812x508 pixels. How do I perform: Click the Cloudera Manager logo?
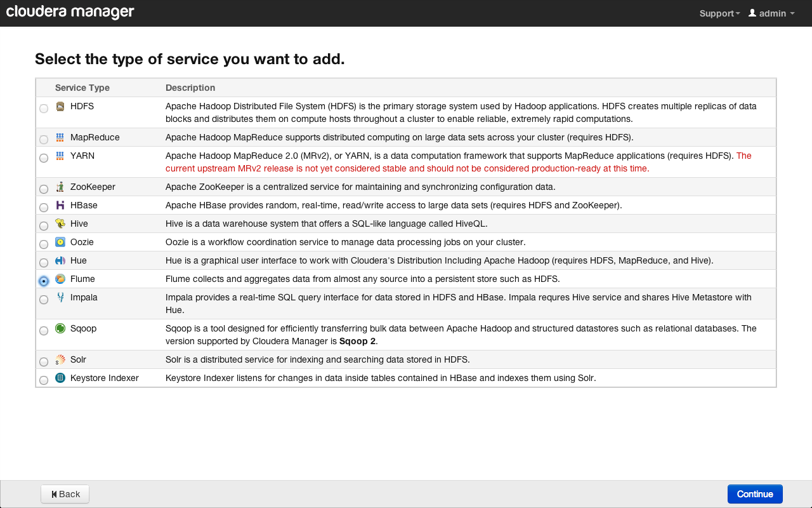click(x=70, y=12)
